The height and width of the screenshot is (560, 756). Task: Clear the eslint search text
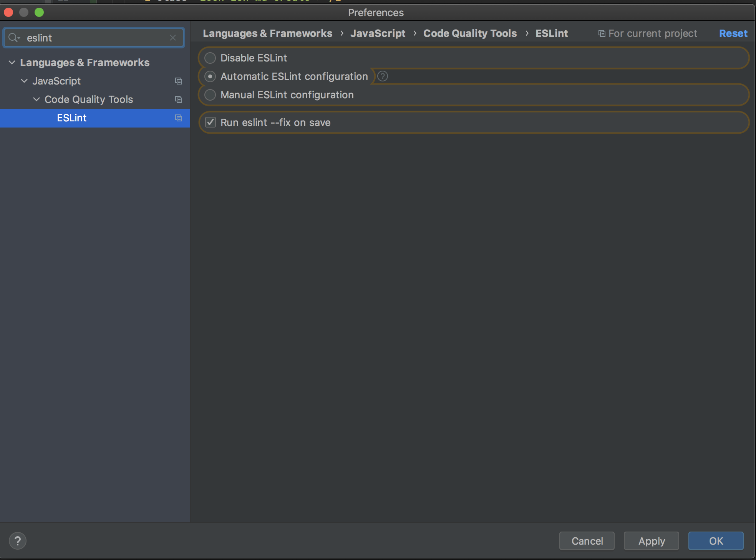click(173, 38)
